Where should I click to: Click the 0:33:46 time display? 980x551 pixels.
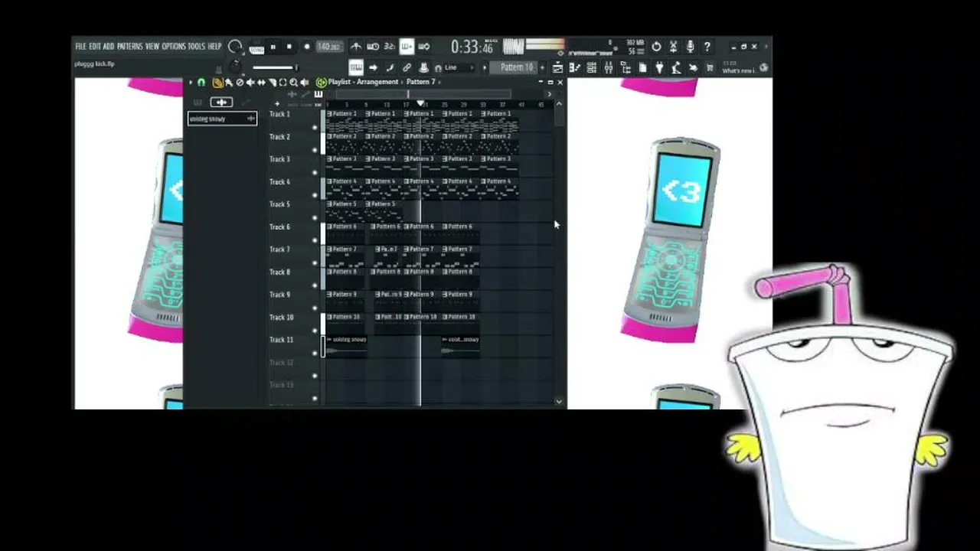(472, 47)
